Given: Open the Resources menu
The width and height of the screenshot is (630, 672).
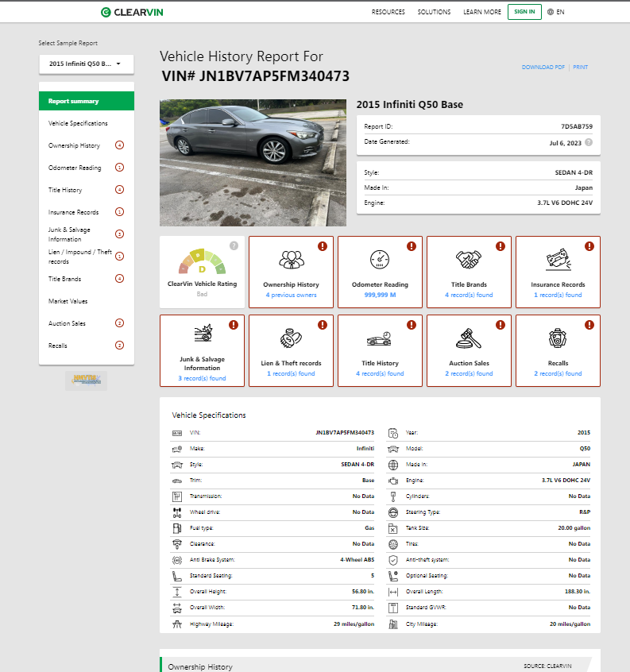Looking at the screenshot, I should [388, 12].
